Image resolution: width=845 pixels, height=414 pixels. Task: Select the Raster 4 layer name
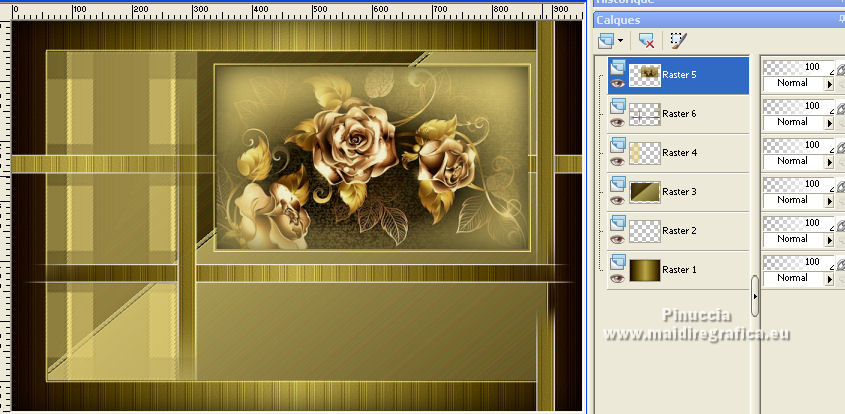679,153
